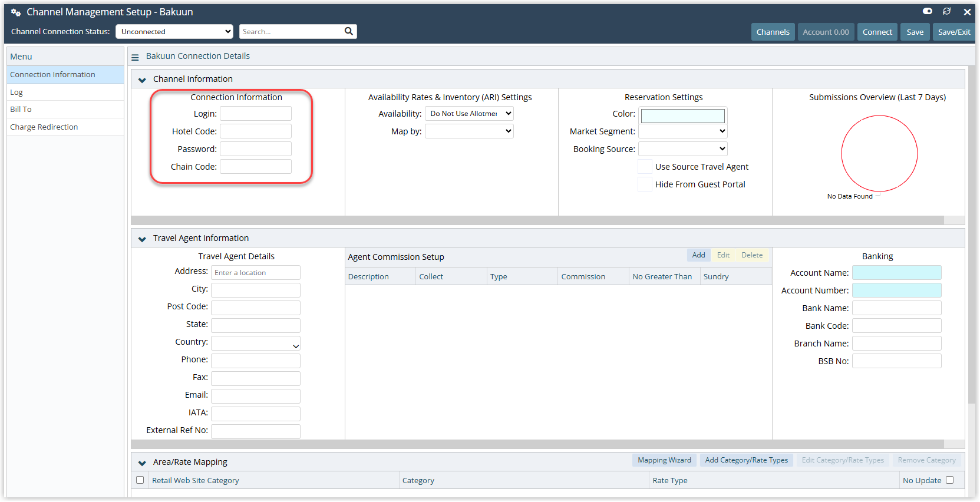Screen dimensions: 980x502
Task: Open the Market Segment dropdown
Action: pyautogui.click(x=683, y=131)
